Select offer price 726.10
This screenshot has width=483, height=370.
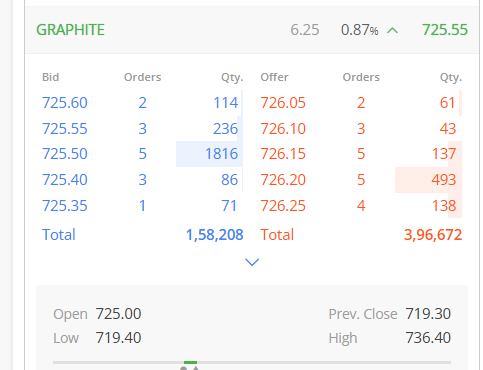pyautogui.click(x=283, y=129)
